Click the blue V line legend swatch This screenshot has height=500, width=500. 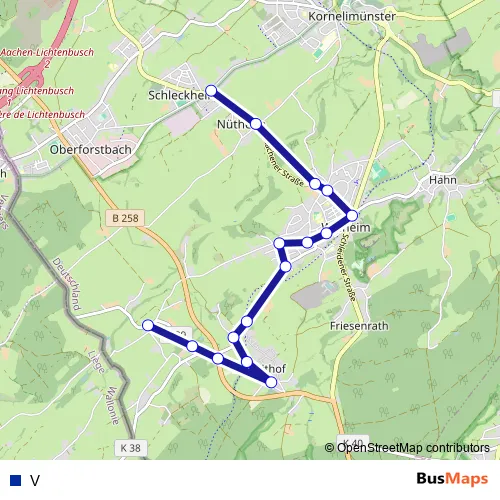pos(16,480)
